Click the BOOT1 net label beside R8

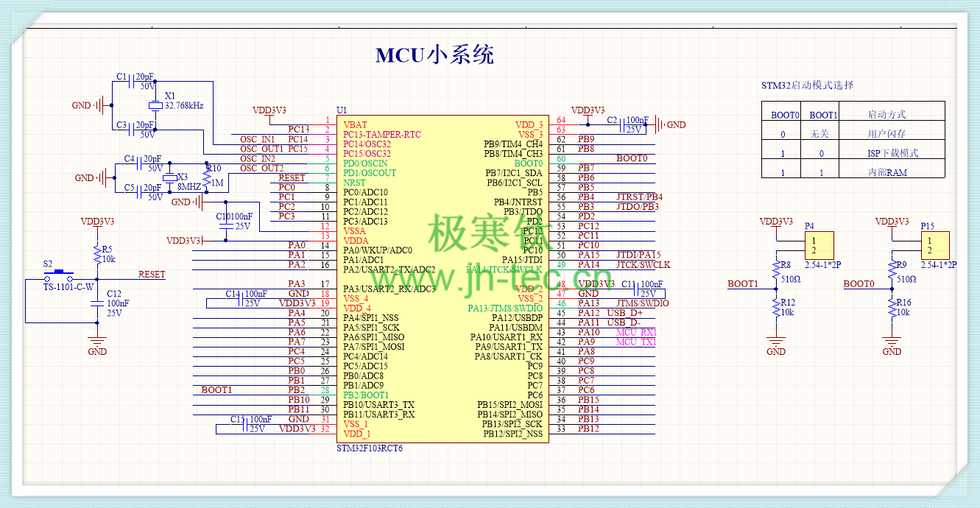[x=743, y=283]
